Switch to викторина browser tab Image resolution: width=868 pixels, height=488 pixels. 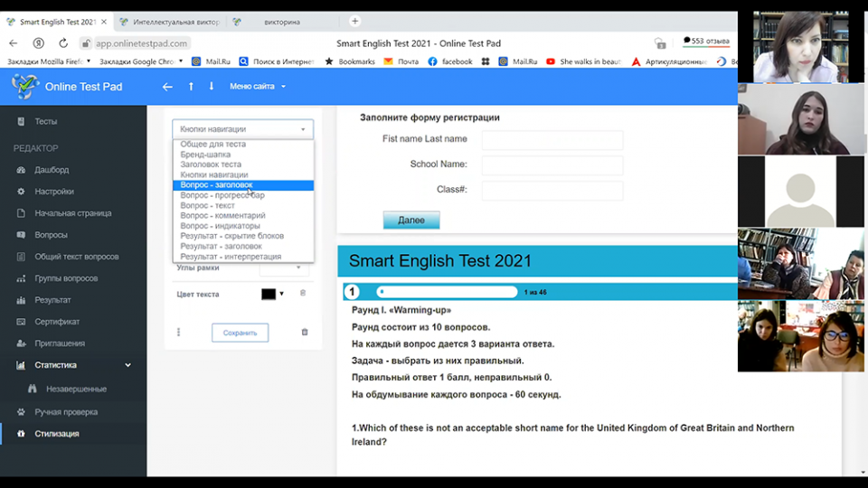click(283, 22)
